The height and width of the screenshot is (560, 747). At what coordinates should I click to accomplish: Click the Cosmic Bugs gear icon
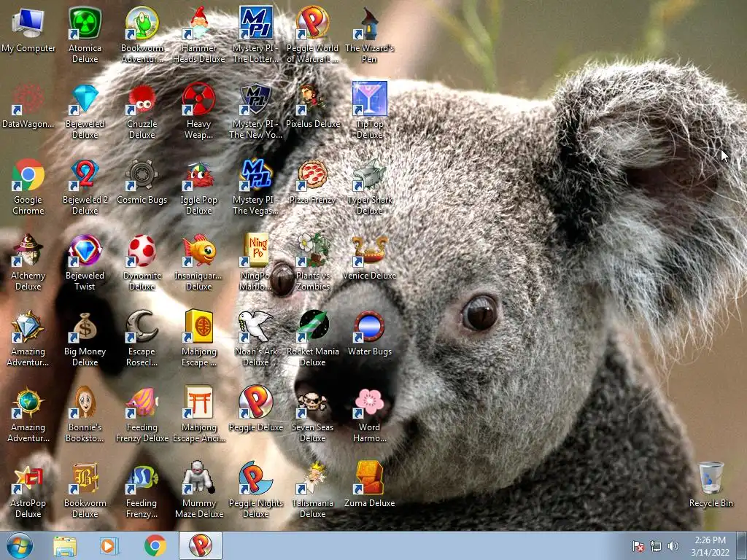[x=142, y=175]
